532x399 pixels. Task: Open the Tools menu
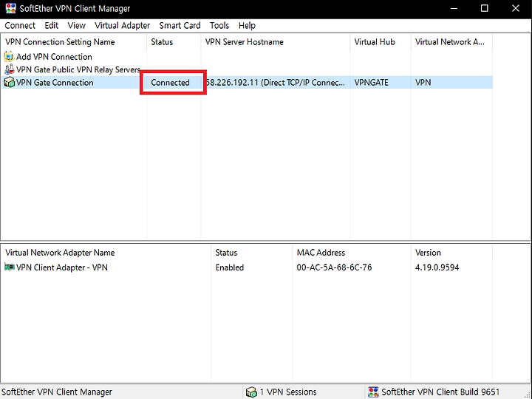click(x=219, y=25)
